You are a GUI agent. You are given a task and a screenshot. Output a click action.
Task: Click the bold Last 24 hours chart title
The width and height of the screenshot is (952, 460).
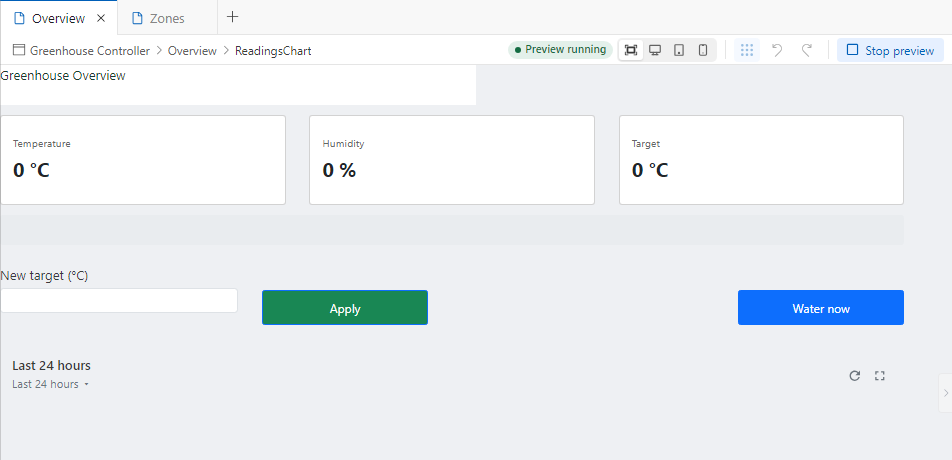click(x=52, y=365)
